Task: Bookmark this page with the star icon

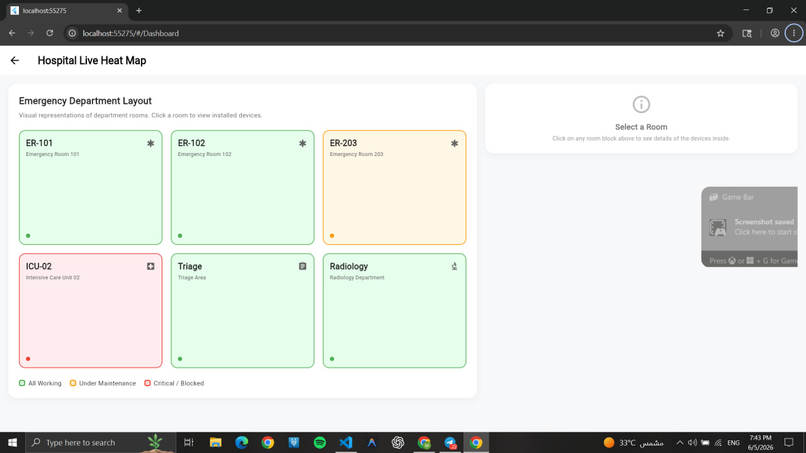Action: (x=721, y=33)
